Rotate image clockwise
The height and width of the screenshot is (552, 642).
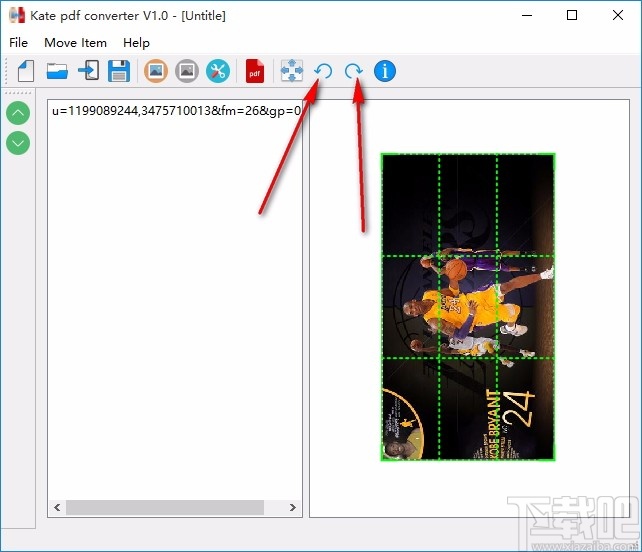(353, 71)
